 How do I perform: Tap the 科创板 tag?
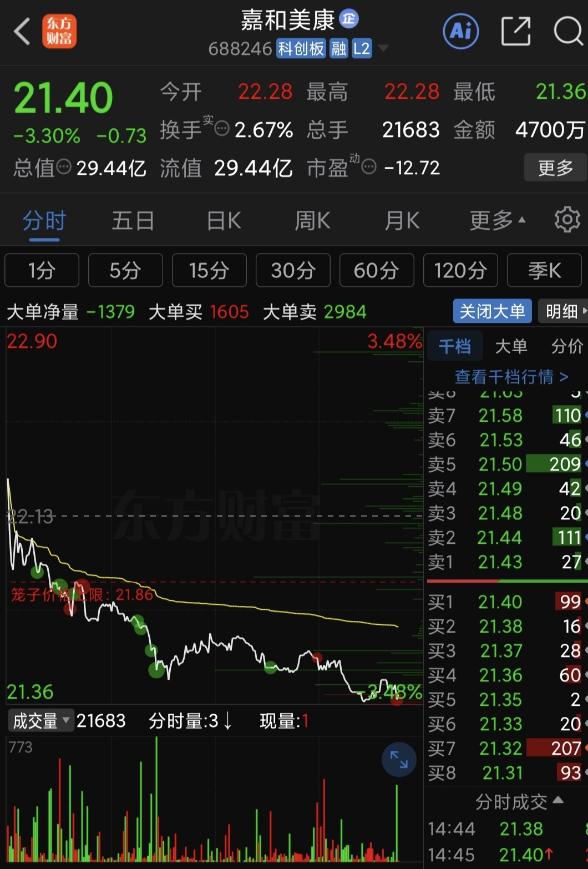coord(301,49)
